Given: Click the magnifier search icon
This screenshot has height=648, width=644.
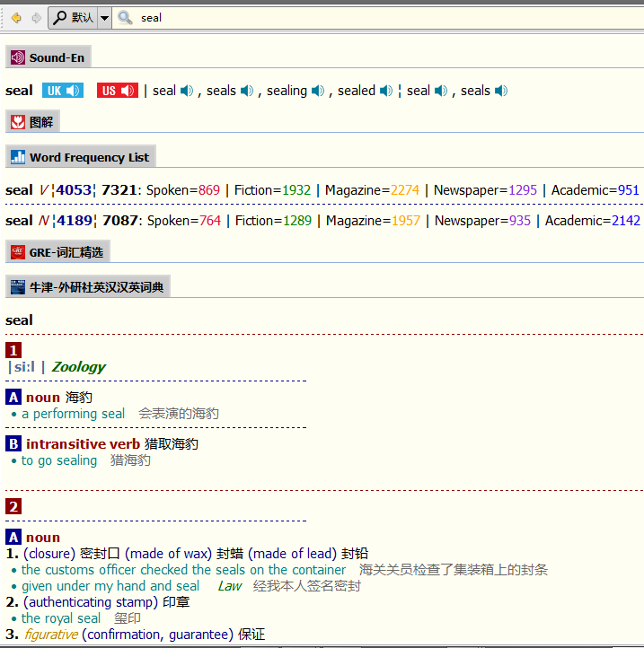Looking at the screenshot, I should pos(125,18).
